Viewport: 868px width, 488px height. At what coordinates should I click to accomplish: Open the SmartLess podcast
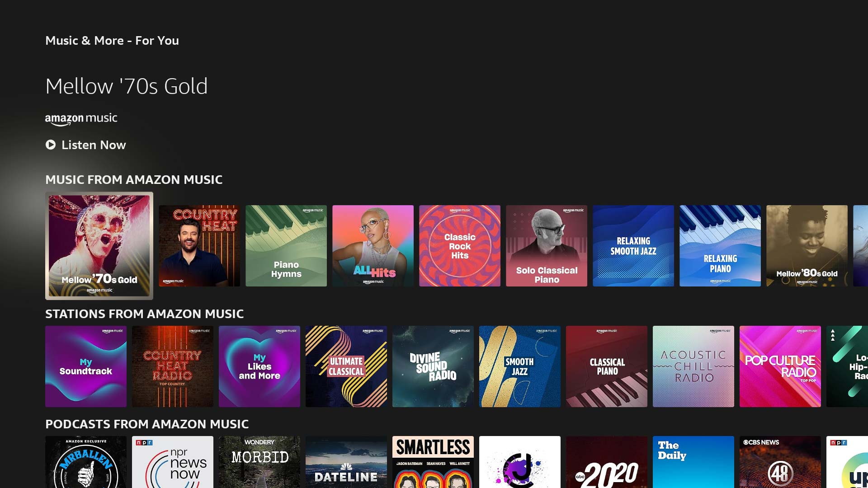coord(433,462)
